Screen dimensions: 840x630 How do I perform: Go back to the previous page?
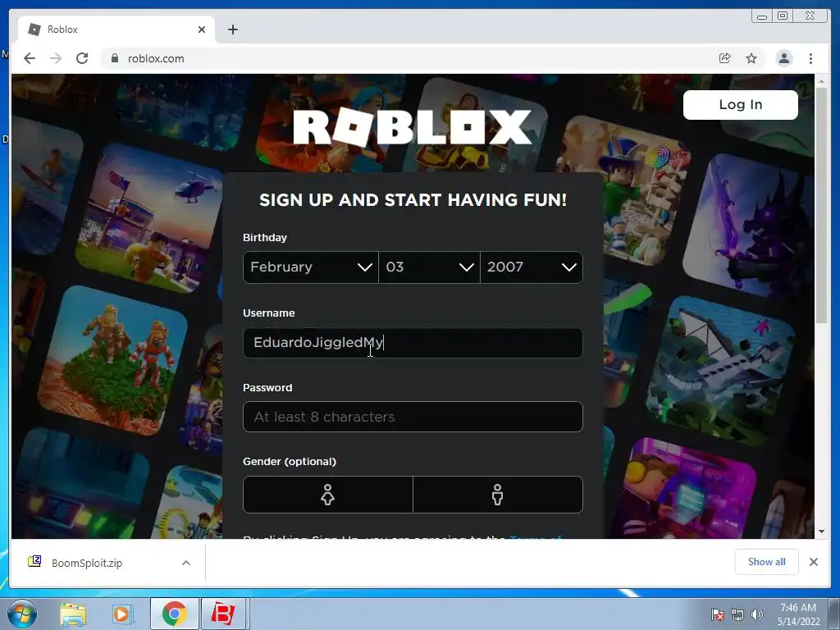[x=30, y=58]
